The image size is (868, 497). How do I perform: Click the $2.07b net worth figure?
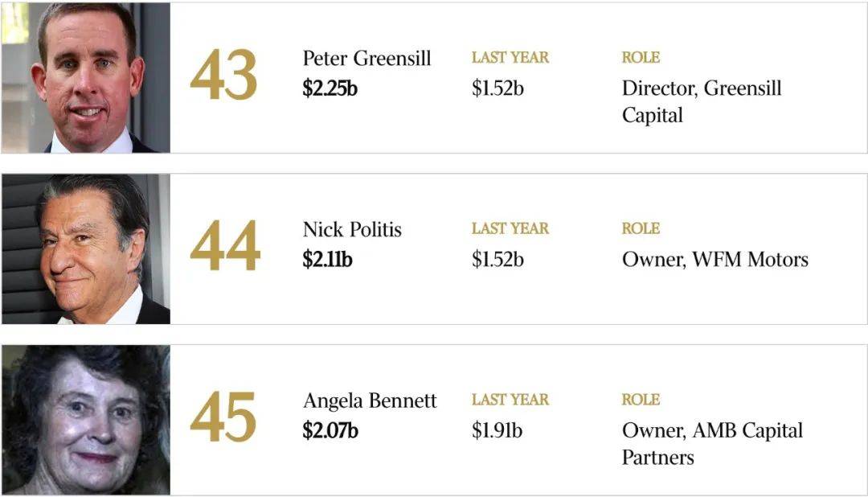pos(330,430)
